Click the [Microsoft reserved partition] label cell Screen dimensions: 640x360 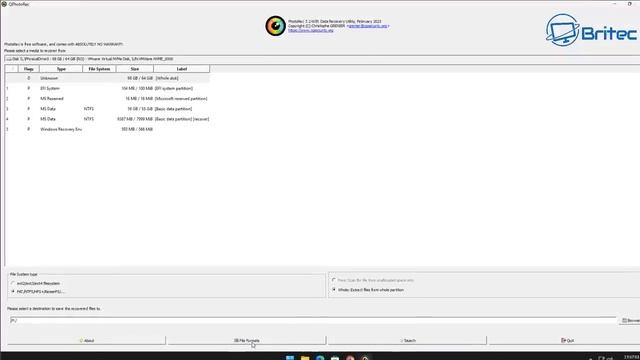click(181, 98)
